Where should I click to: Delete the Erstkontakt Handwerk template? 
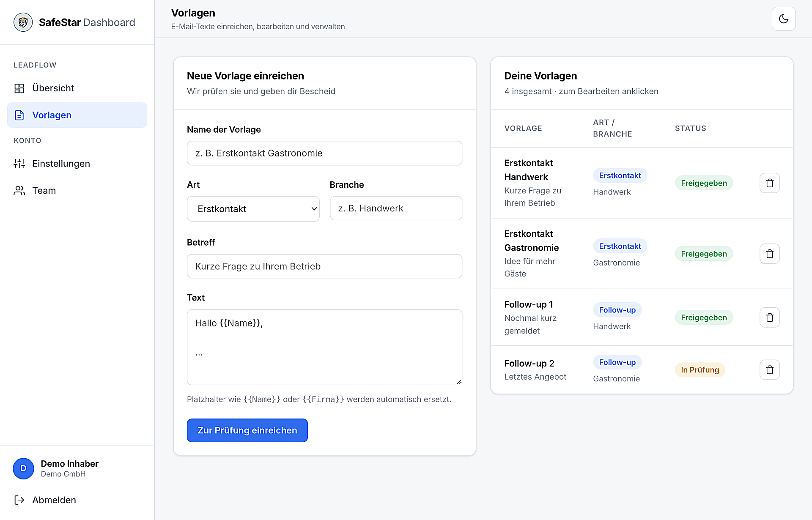click(770, 183)
